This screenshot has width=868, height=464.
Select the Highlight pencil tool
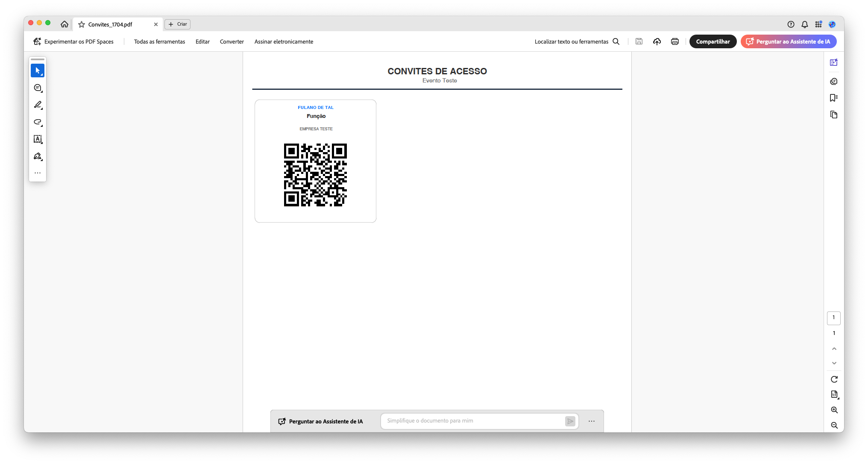pyautogui.click(x=38, y=105)
